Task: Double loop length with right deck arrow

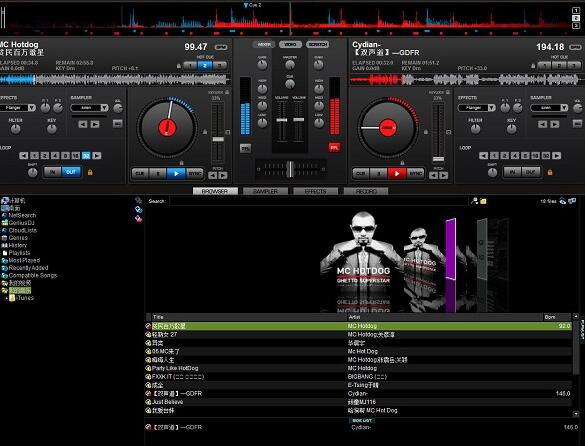Action: click(556, 156)
